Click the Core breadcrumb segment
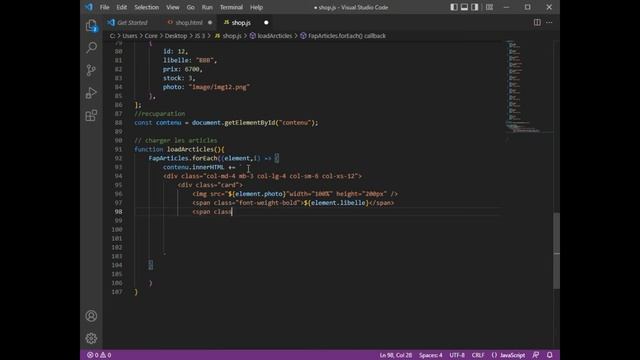The height and width of the screenshot is (360, 640). [151, 36]
